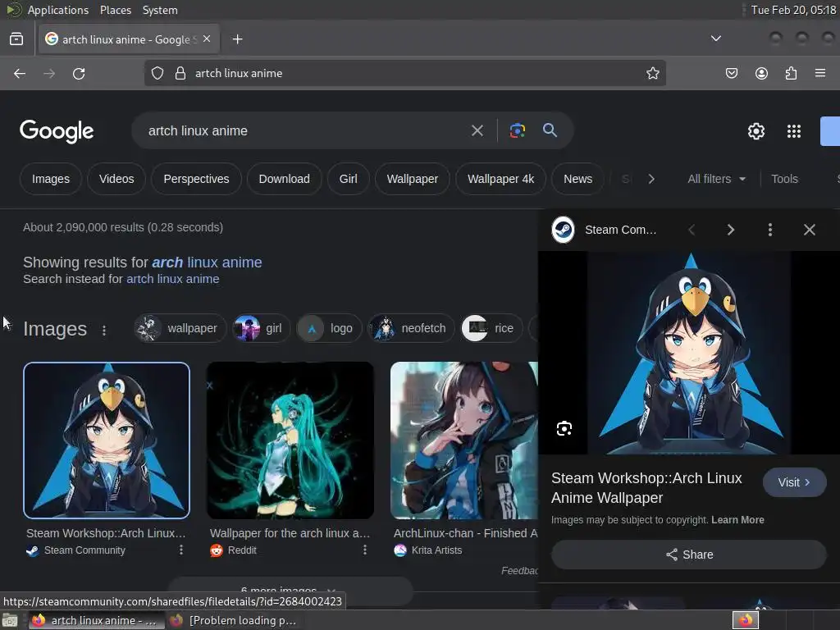Viewport: 840px width, 630px height.
Task: Select the News filter chip
Action: [x=577, y=179]
